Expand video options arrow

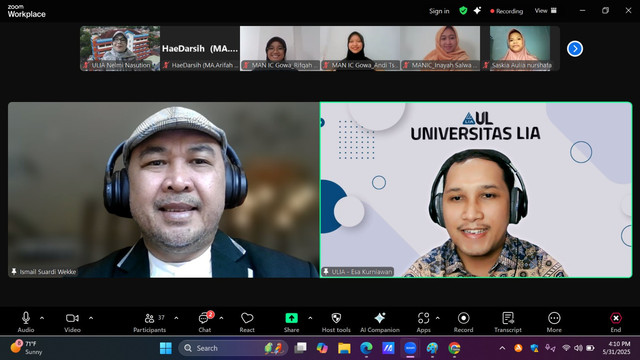(x=91, y=318)
